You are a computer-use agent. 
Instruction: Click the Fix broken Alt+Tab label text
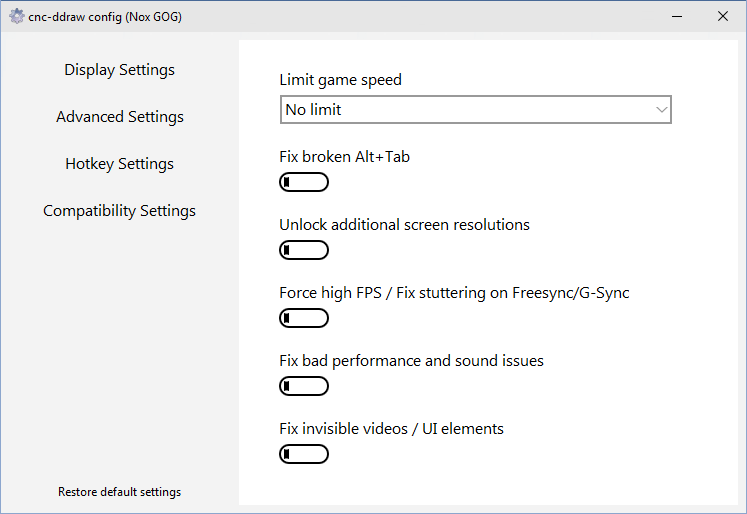(344, 157)
